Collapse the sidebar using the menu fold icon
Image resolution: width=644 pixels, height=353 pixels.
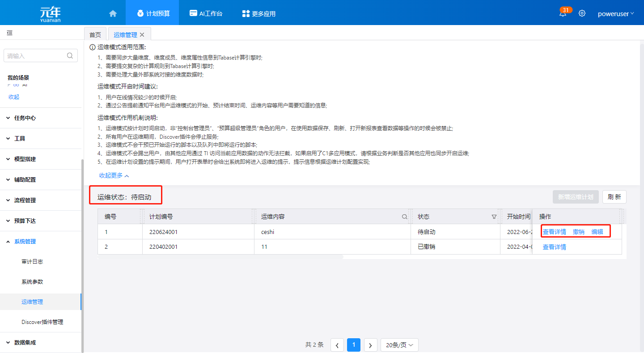tap(9, 33)
